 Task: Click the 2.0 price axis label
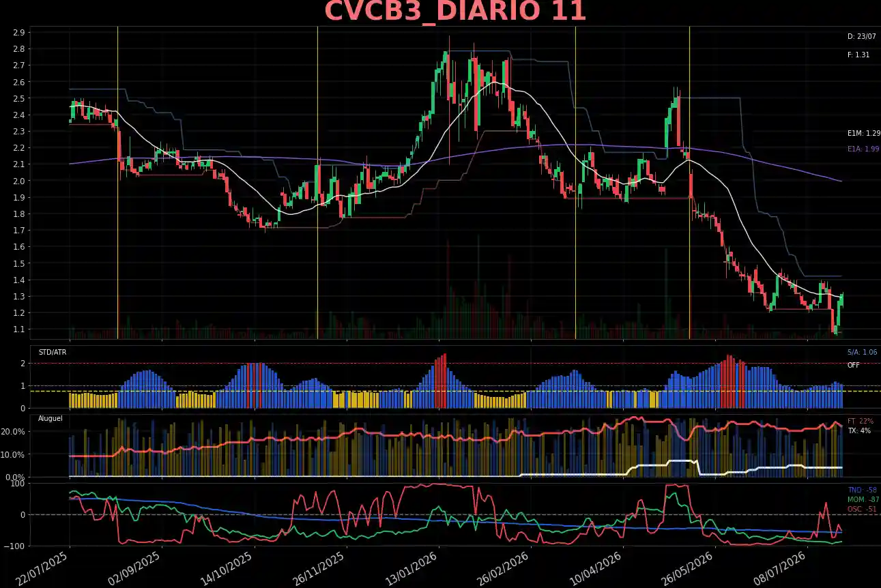pyautogui.click(x=19, y=181)
